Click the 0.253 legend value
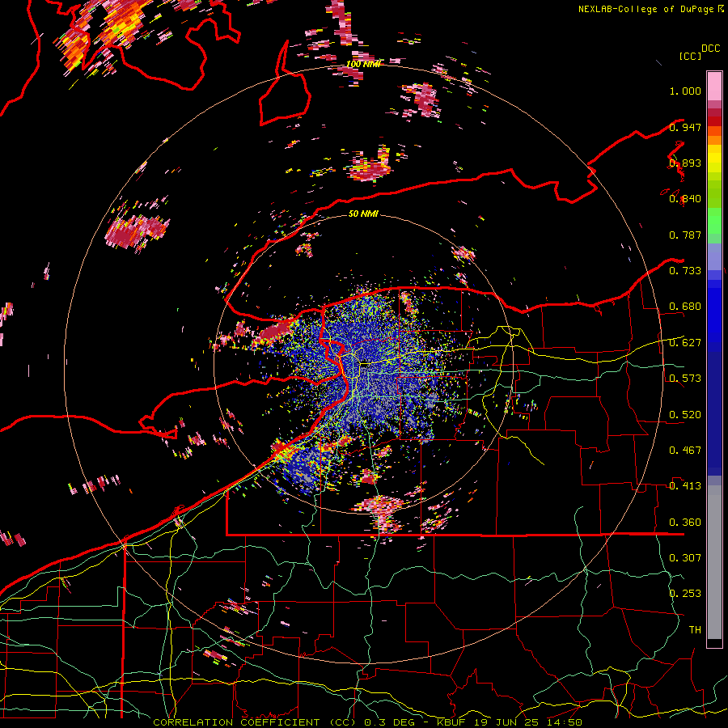Screen dimensions: 728x728 tap(685, 594)
